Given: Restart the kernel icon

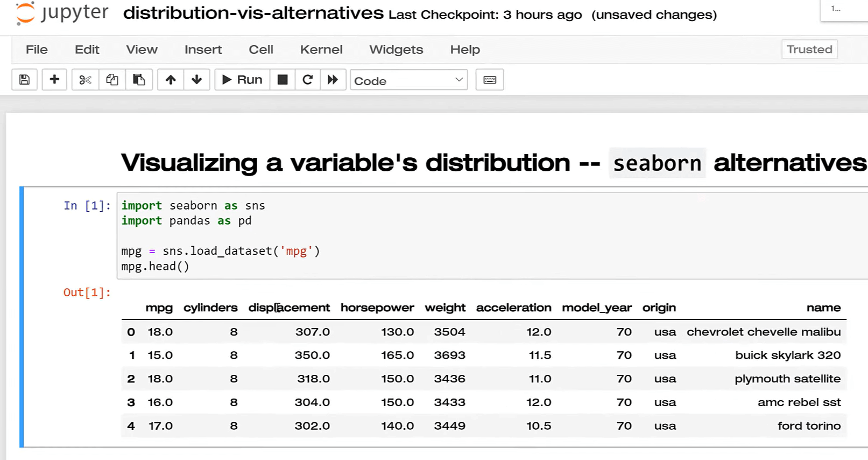Looking at the screenshot, I should (x=307, y=80).
